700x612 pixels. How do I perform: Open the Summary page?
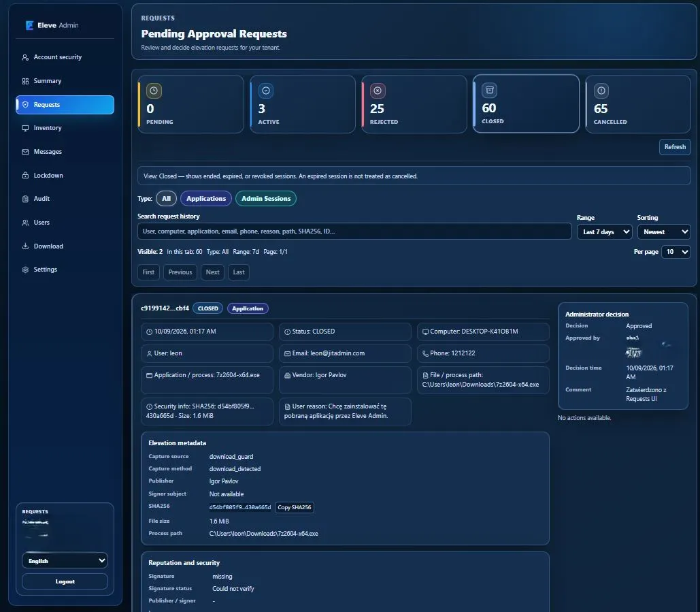(x=65, y=81)
